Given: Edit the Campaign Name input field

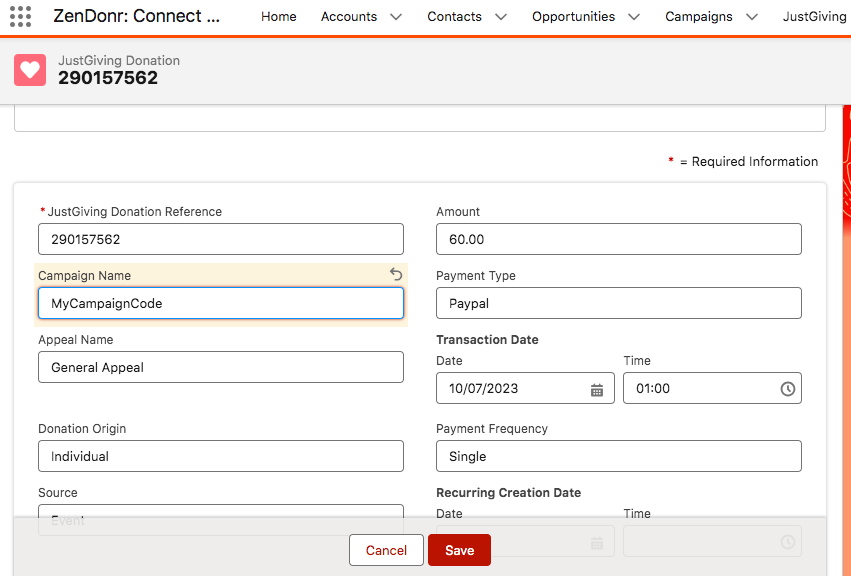Looking at the screenshot, I should (x=221, y=303).
